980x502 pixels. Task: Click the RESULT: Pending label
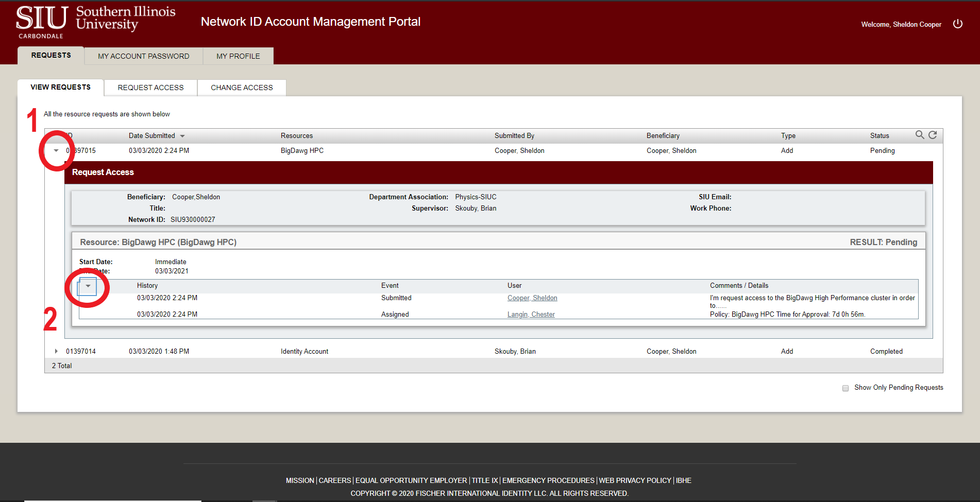point(884,243)
